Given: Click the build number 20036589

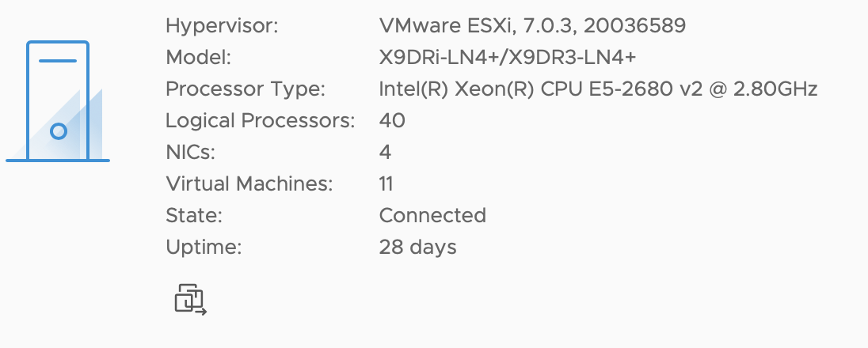Looking at the screenshot, I should pyautogui.click(x=634, y=25).
